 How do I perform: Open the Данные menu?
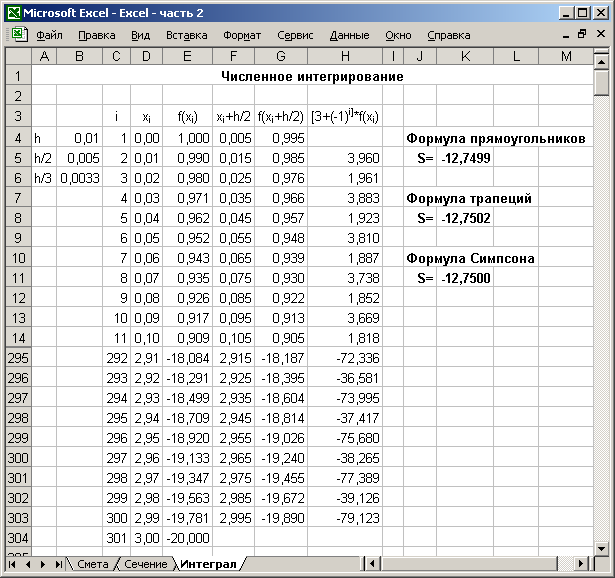(349, 35)
